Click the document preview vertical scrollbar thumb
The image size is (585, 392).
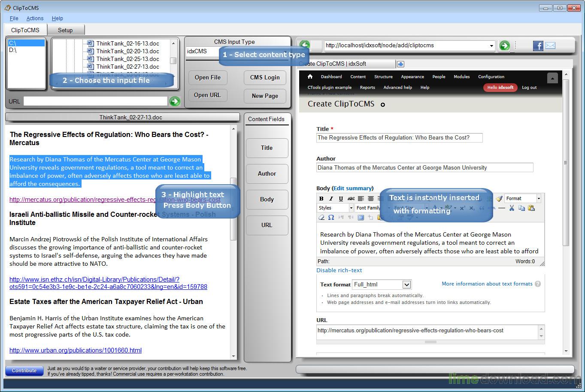pos(233,209)
